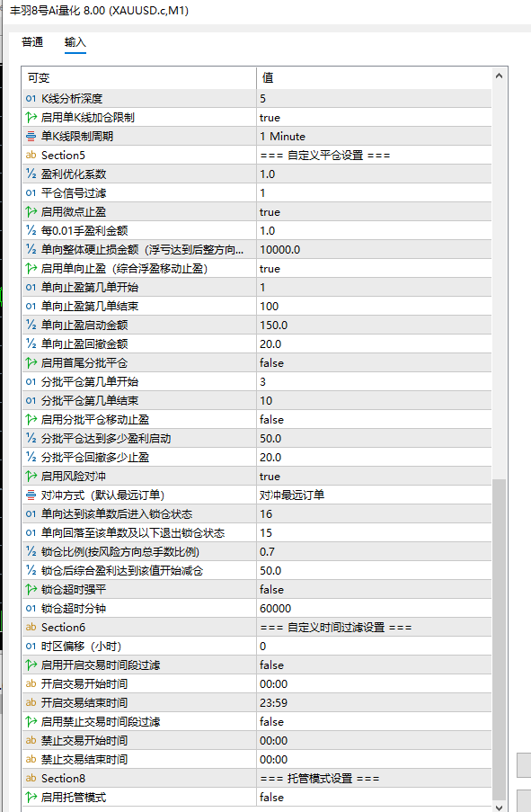The width and height of the screenshot is (531, 812).
Task: Click the ab icon beside Section6
Action: (31, 627)
